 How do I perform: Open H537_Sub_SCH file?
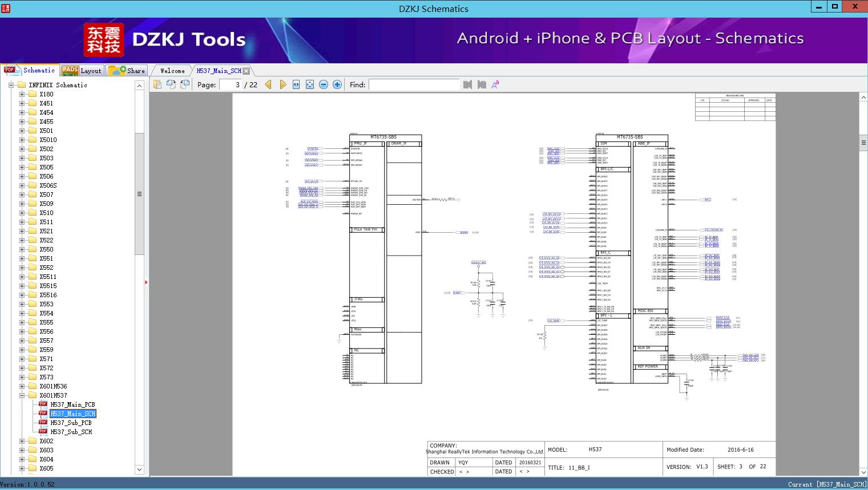[71, 432]
